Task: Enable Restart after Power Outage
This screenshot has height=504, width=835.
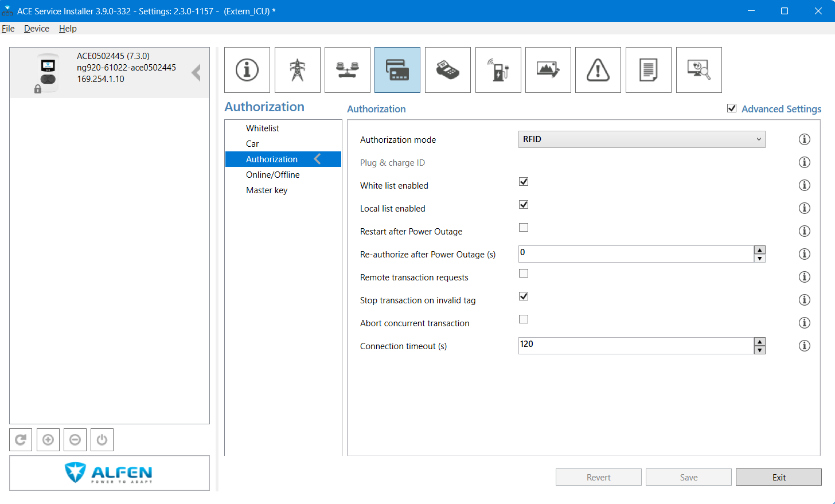Action: 524,228
